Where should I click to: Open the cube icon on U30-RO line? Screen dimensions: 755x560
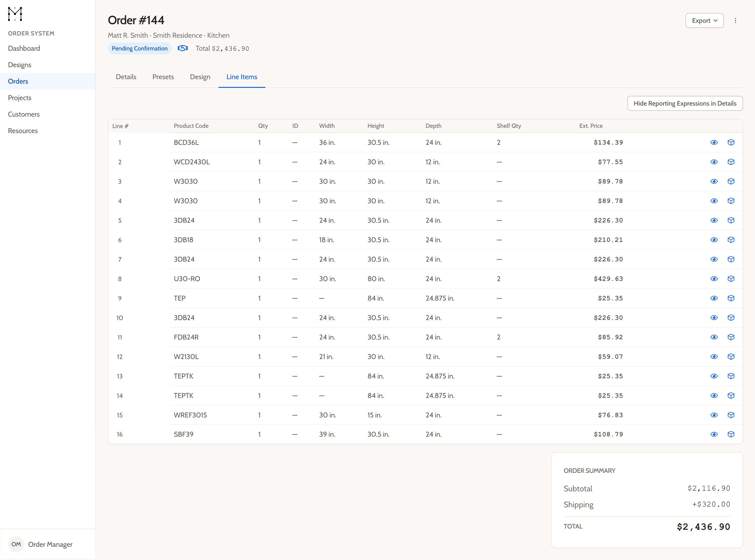click(731, 279)
